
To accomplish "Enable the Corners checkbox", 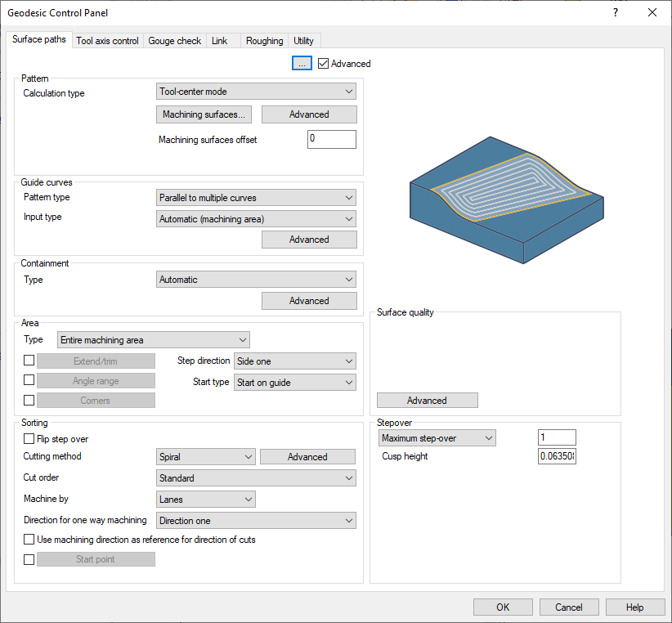I will click(29, 400).
